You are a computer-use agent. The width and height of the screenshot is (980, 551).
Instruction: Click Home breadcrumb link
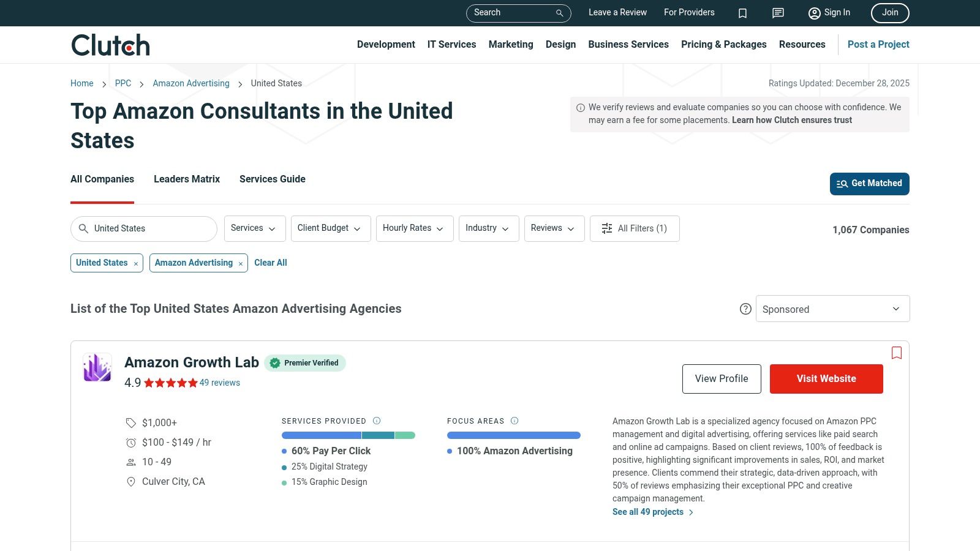click(x=82, y=84)
